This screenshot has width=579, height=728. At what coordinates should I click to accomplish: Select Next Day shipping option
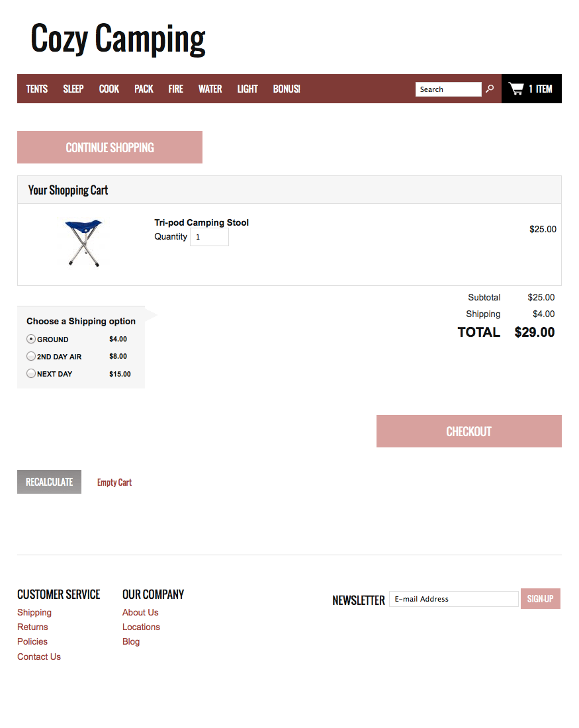pyautogui.click(x=31, y=373)
